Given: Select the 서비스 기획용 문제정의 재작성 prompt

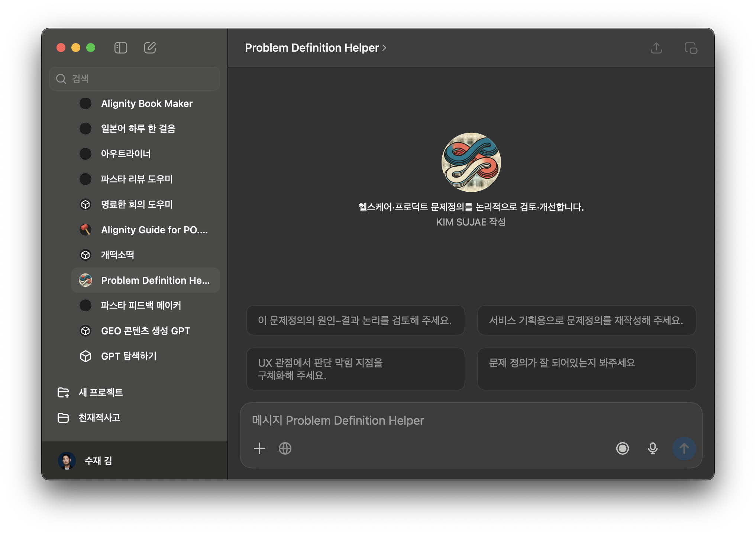Looking at the screenshot, I should coord(587,321).
